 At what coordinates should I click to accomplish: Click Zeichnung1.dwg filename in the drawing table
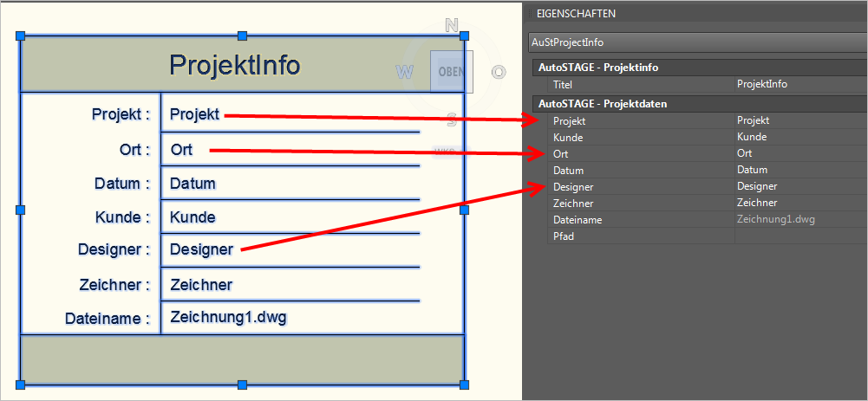(x=228, y=317)
